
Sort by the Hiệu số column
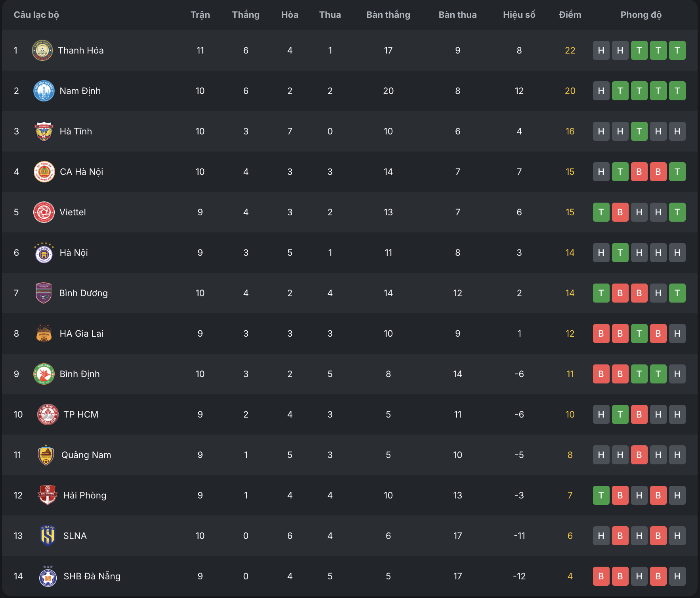(x=519, y=15)
